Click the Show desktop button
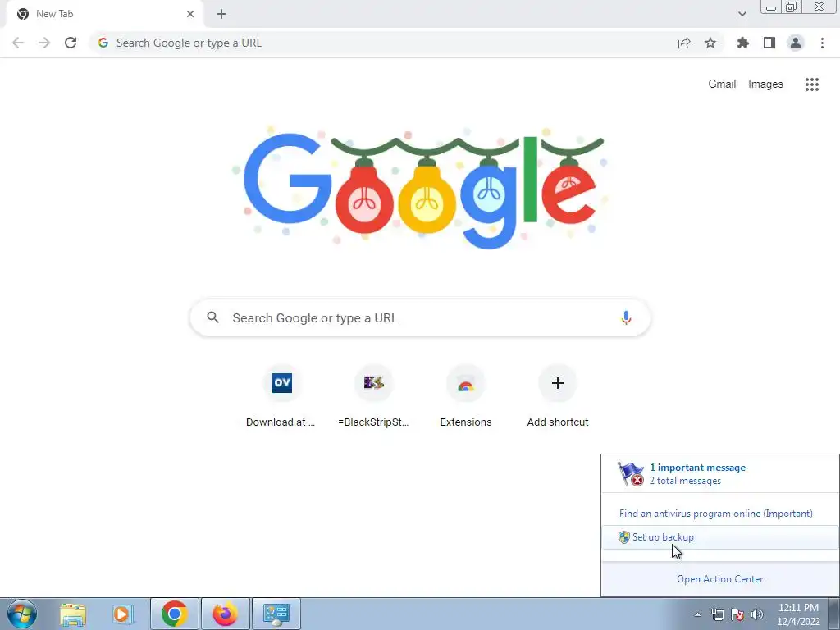 834,614
